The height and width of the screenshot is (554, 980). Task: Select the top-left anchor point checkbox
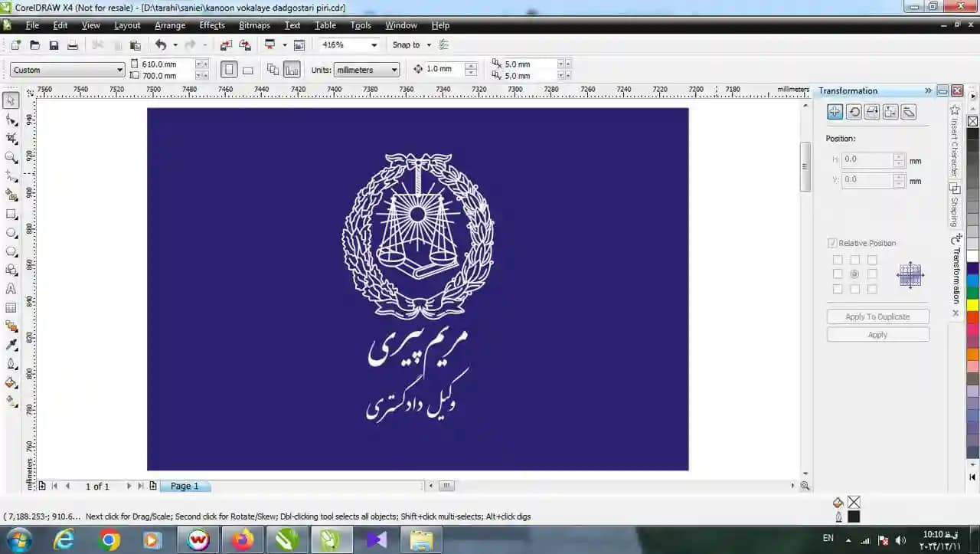tap(838, 261)
